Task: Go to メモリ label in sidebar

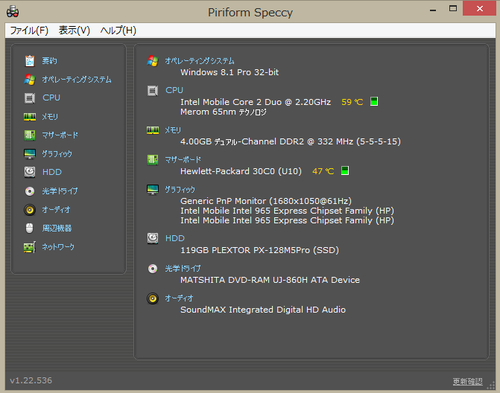Action: (x=50, y=117)
